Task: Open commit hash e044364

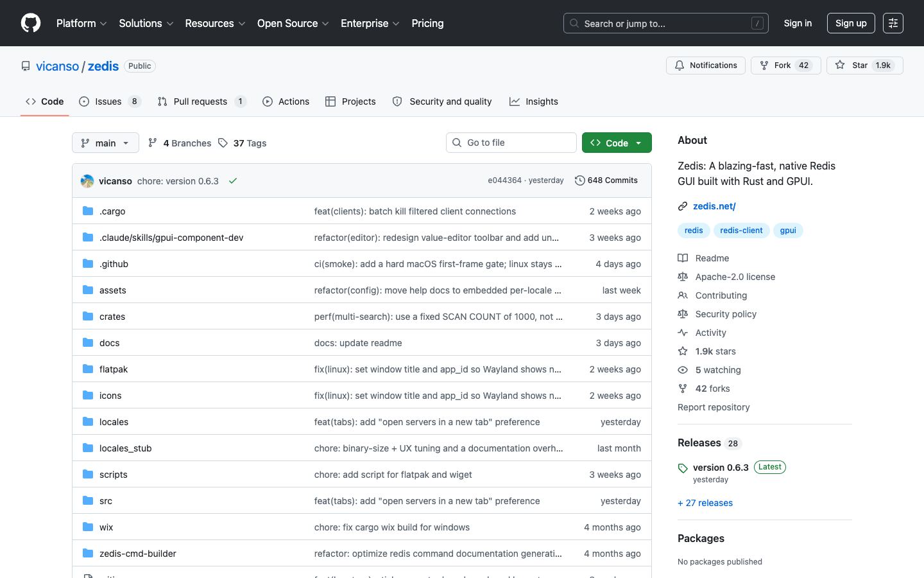Action: (504, 180)
